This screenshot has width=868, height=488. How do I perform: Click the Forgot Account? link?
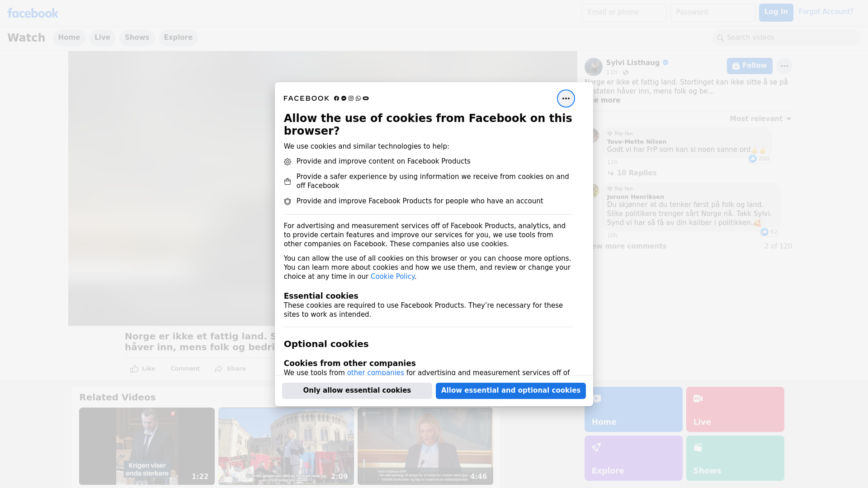[x=826, y=12]
